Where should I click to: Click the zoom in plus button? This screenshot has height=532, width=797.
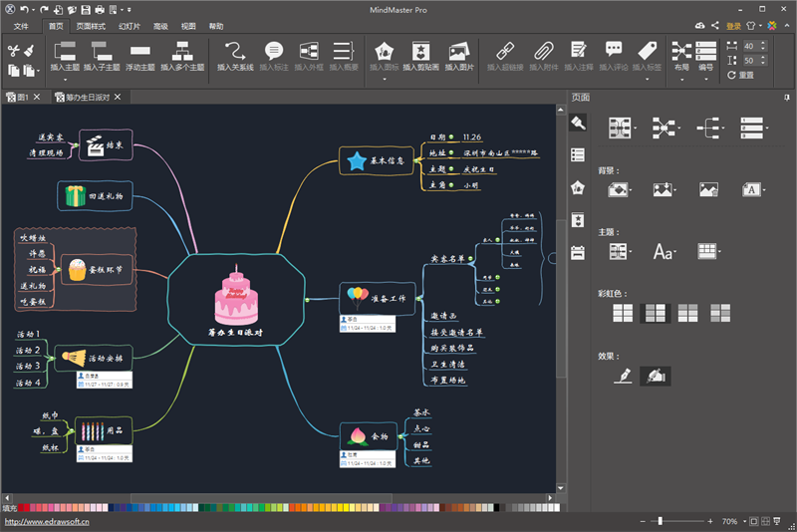[x=710, y=521]
